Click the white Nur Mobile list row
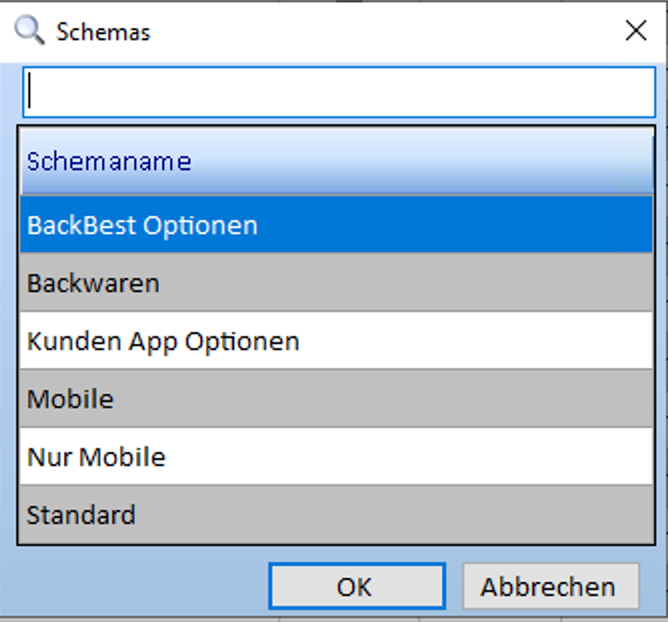The image size is (668, 622). (x=337, y=457)
